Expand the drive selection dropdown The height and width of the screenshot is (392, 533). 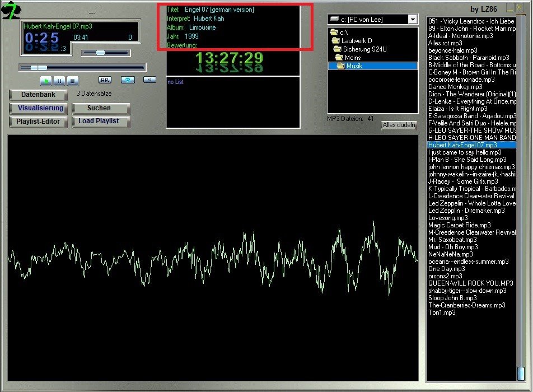point(413,20)
